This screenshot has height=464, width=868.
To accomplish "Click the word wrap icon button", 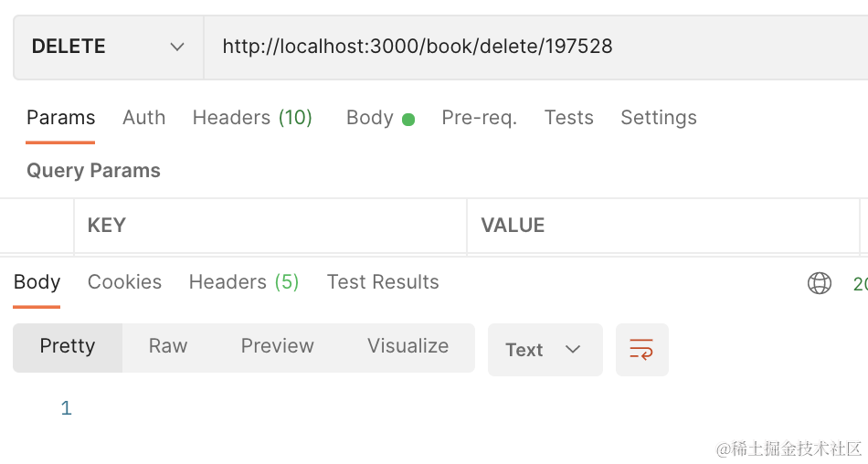I will point(642,350).
